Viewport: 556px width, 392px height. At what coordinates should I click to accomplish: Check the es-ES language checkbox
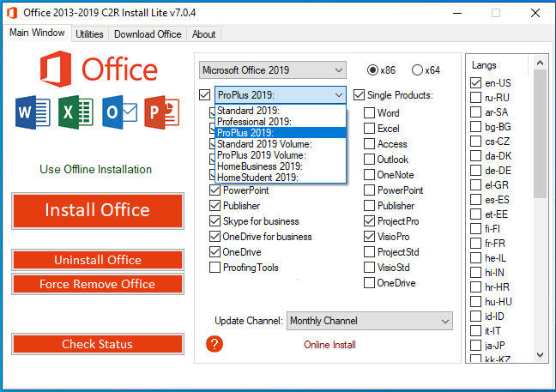tap(475, 200)
